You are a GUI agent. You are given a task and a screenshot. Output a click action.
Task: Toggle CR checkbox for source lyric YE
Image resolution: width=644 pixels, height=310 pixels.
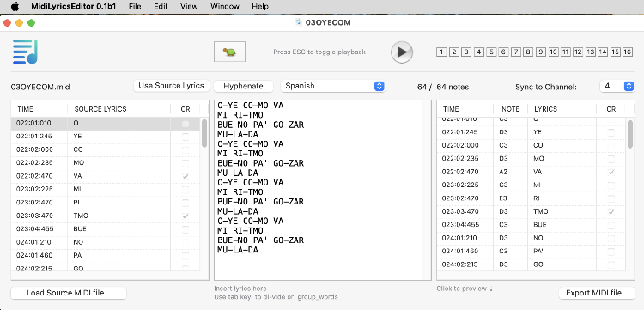coord(185,137)
